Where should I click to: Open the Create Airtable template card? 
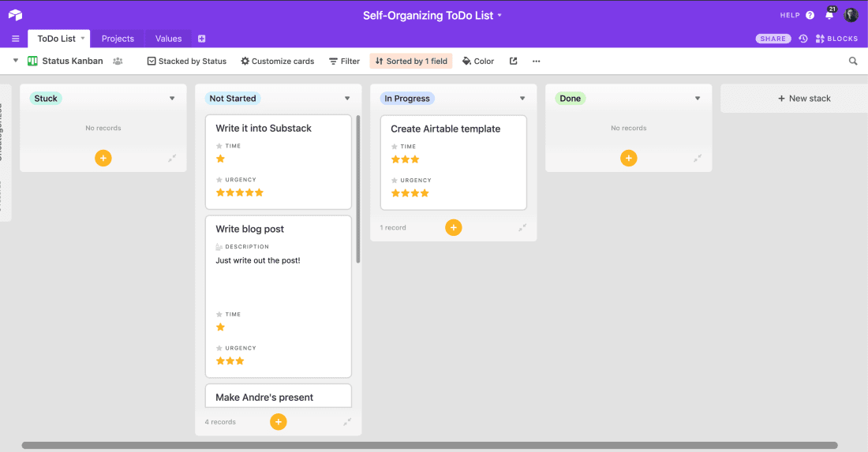(x=454, y=162)
